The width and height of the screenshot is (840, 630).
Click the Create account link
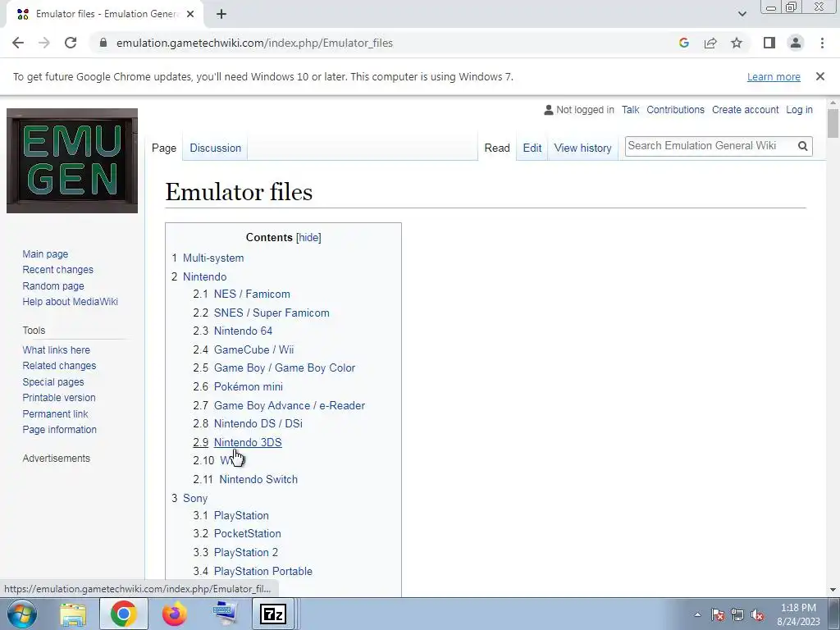coord(745,110)
